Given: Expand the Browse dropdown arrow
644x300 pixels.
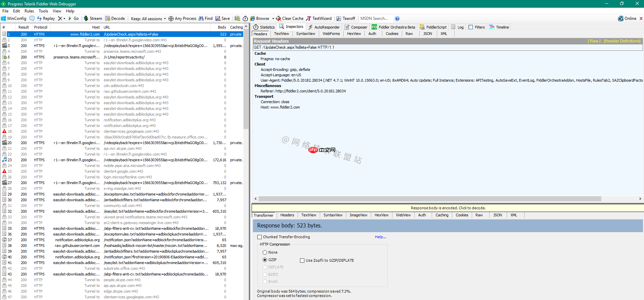Looking at the screenshot, I should (x=273, y=19).
